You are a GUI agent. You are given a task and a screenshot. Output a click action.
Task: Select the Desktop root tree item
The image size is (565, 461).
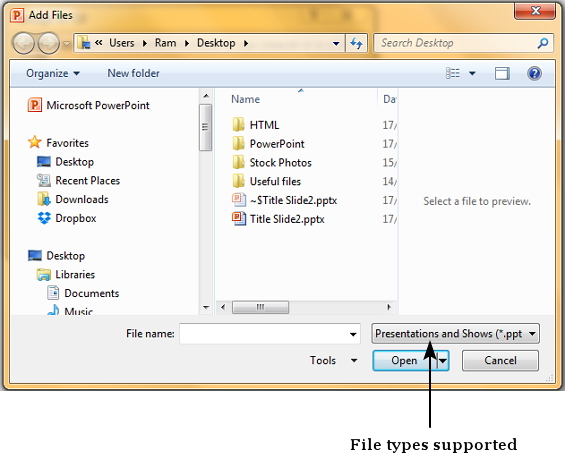(57, 256)
